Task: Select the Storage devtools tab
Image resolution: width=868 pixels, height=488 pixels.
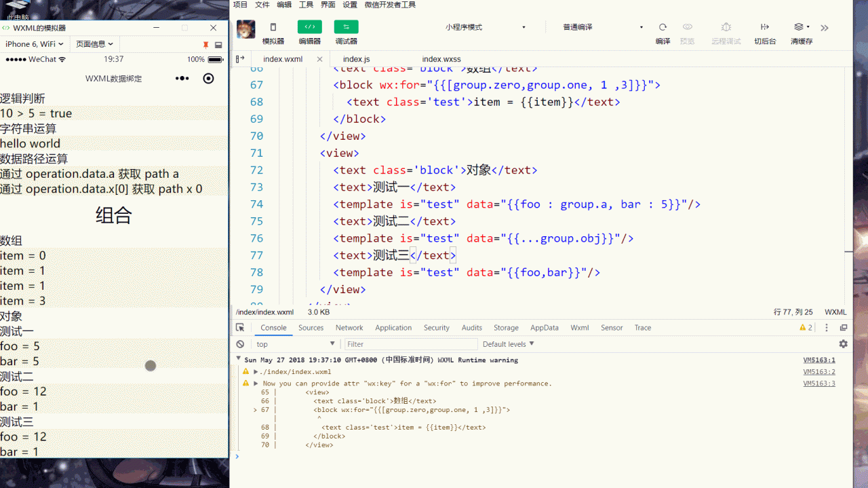Action: click(x=506, y=328)
